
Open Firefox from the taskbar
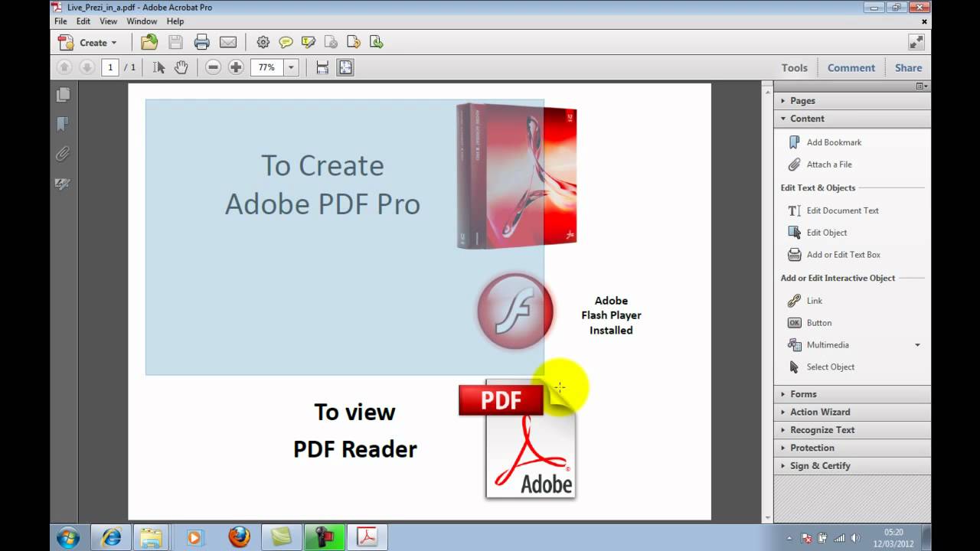[x=239, y=538]
